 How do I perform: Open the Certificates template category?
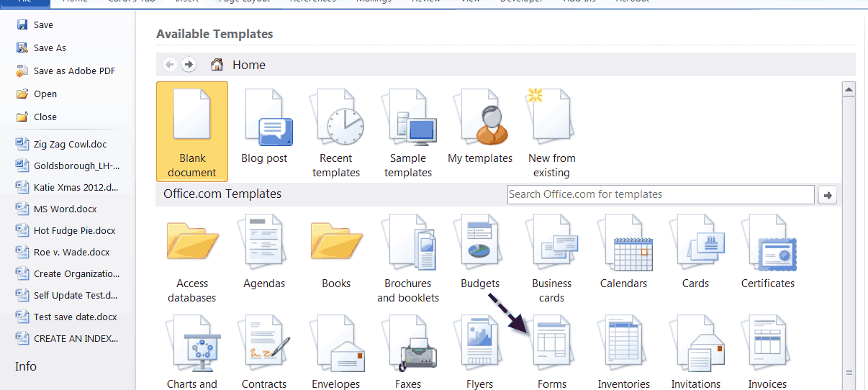point(768,253)
